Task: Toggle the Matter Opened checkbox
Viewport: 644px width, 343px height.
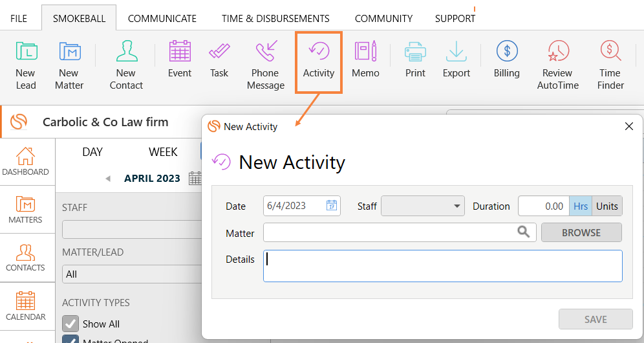Action: (x=70, y=339)
